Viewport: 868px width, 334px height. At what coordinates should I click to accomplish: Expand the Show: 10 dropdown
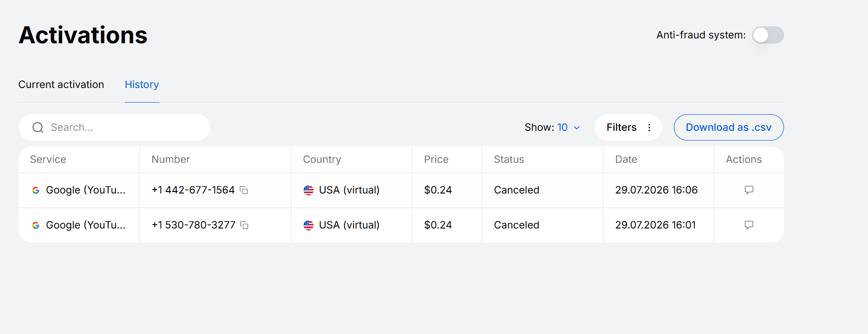pos(552,127)
